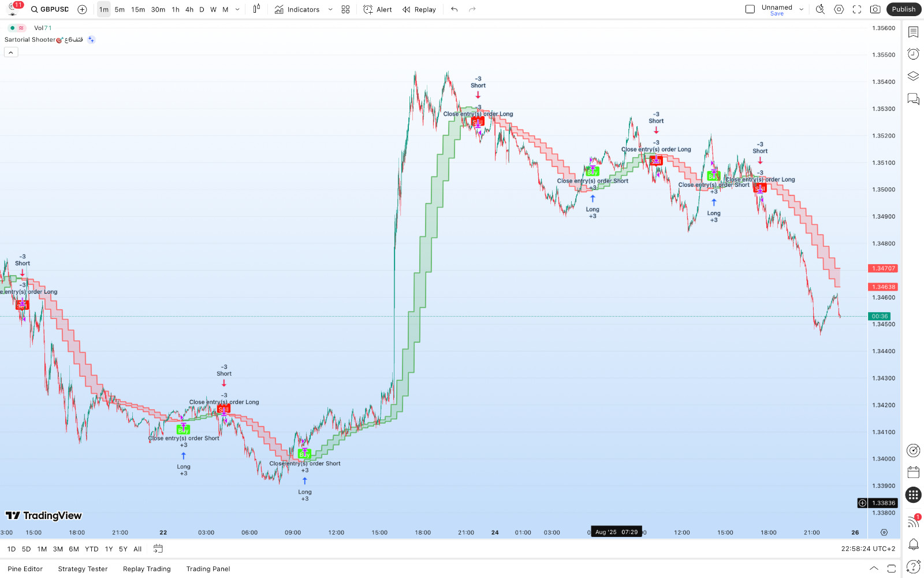924x578 pixels.
Task: Open the Trading Panel tab
Action: pos(208,569)
